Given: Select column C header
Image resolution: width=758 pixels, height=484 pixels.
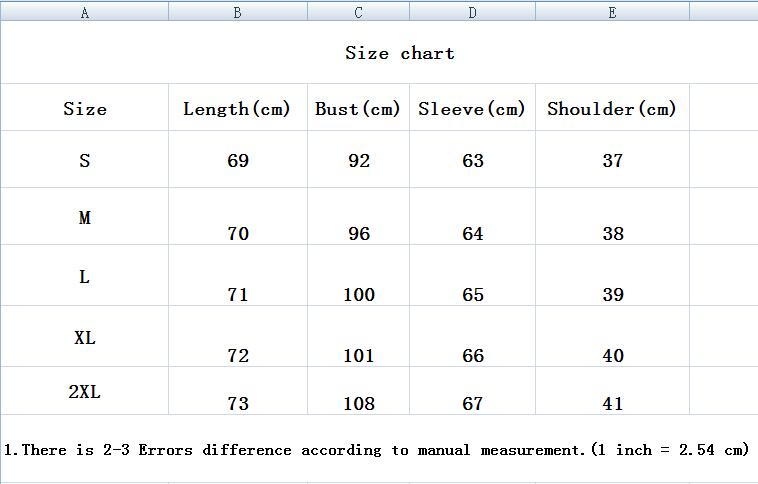Looking at the screenshot, I should [x=358, y=12].
